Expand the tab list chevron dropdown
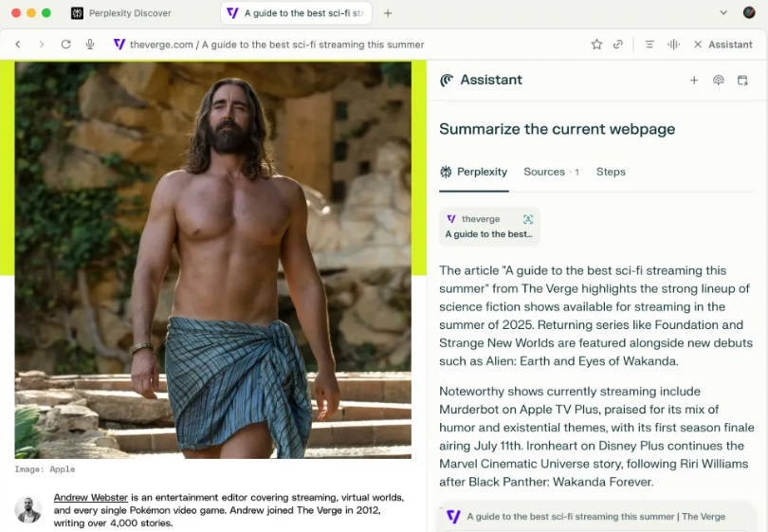The height and width of the screenshot is (532, 768). click(723, 13)
